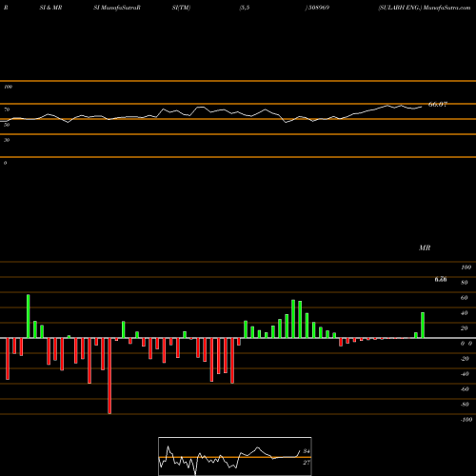This screenshot has width=476, height=476.
Task: Click the MR heading above the histogram
Action: [x=425, y=248]
